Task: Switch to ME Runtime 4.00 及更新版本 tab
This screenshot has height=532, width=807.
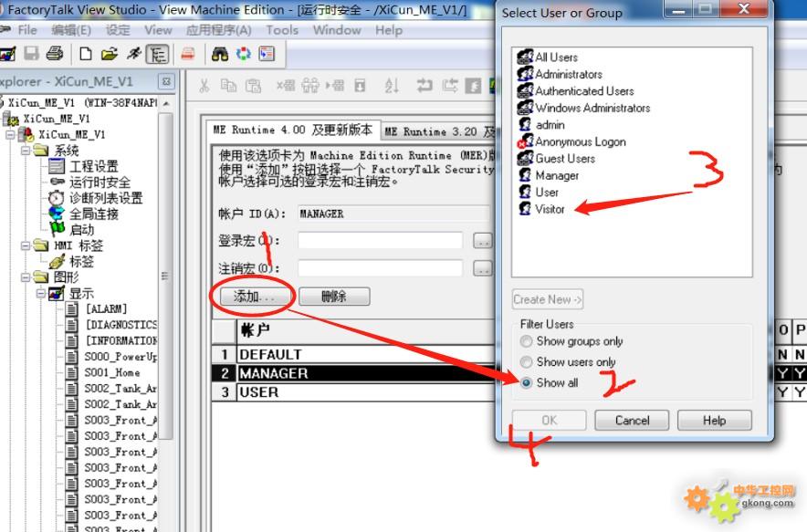Action: point(292,130)
